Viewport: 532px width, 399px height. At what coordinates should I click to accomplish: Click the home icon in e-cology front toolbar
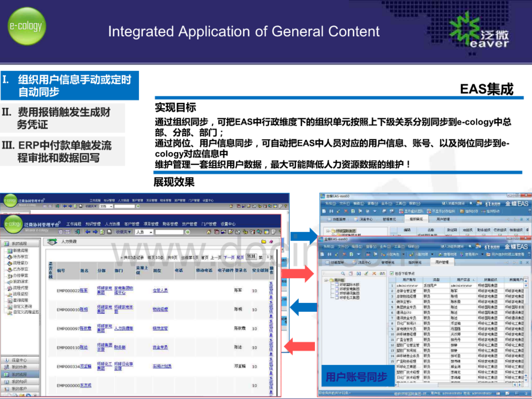coord(209,232)
